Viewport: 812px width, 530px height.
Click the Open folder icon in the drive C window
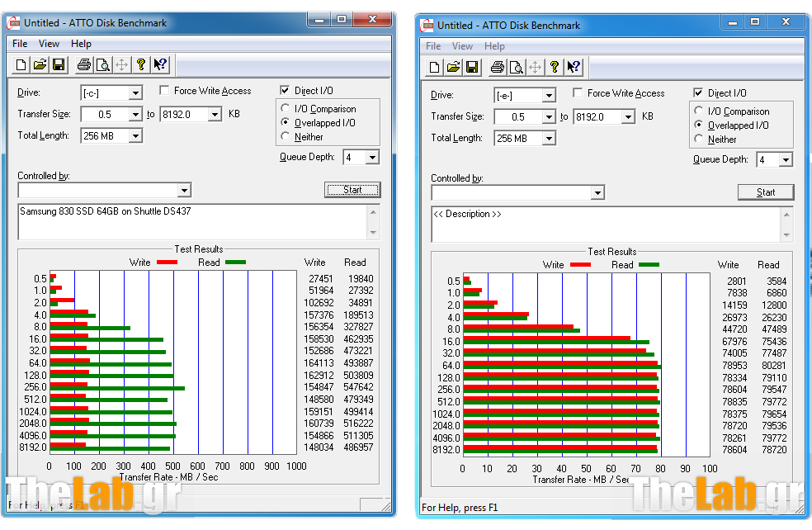(40, 64)
